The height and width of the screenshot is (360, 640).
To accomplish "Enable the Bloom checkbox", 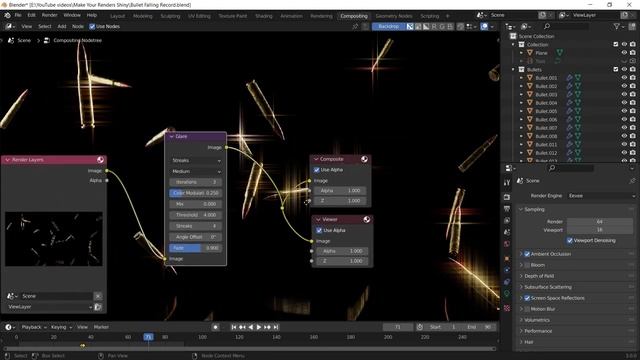I will click(527, 265).
